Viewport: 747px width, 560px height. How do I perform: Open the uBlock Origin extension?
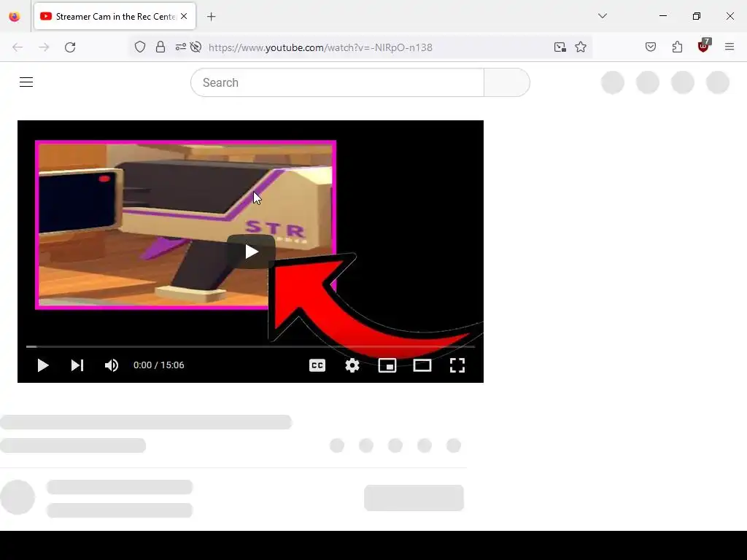(704, 46)
